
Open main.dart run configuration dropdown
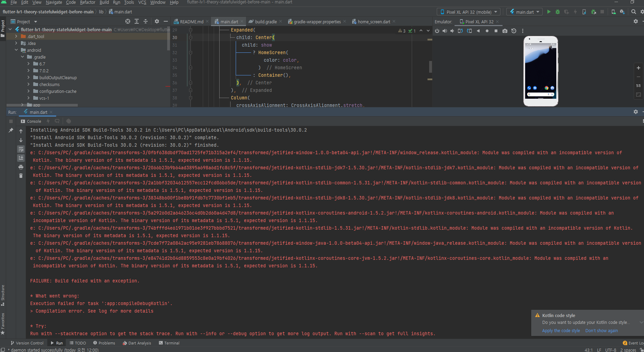click(x=524, y=12)
